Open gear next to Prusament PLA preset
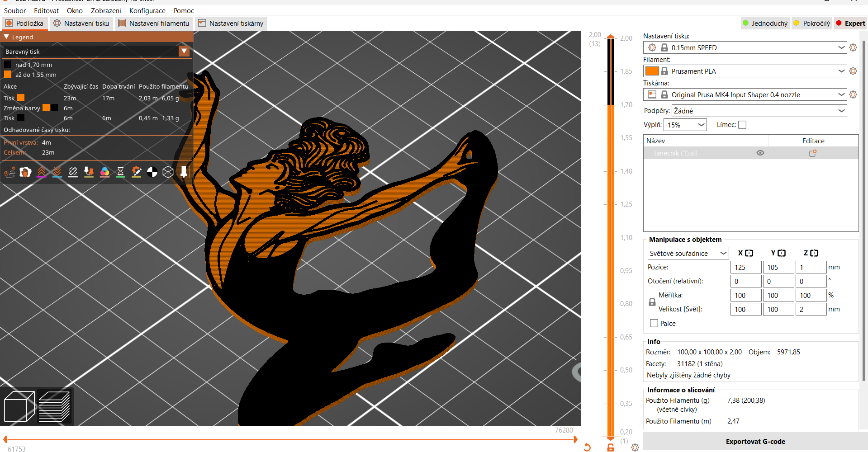Image resolution: width=868 pixels, height=452 pixels. coord(853,71)
